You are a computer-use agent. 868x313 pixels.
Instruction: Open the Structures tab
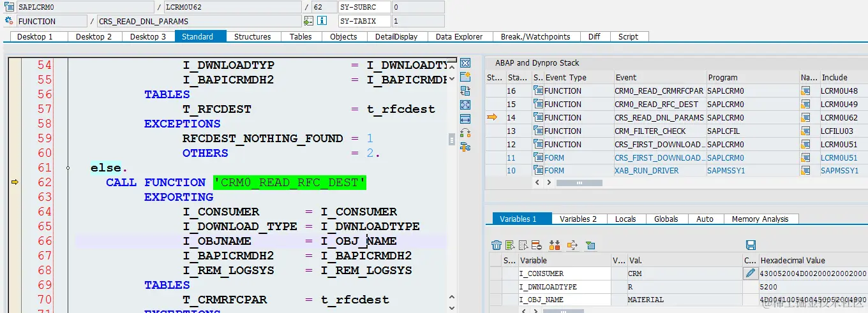tap(252, 36)
